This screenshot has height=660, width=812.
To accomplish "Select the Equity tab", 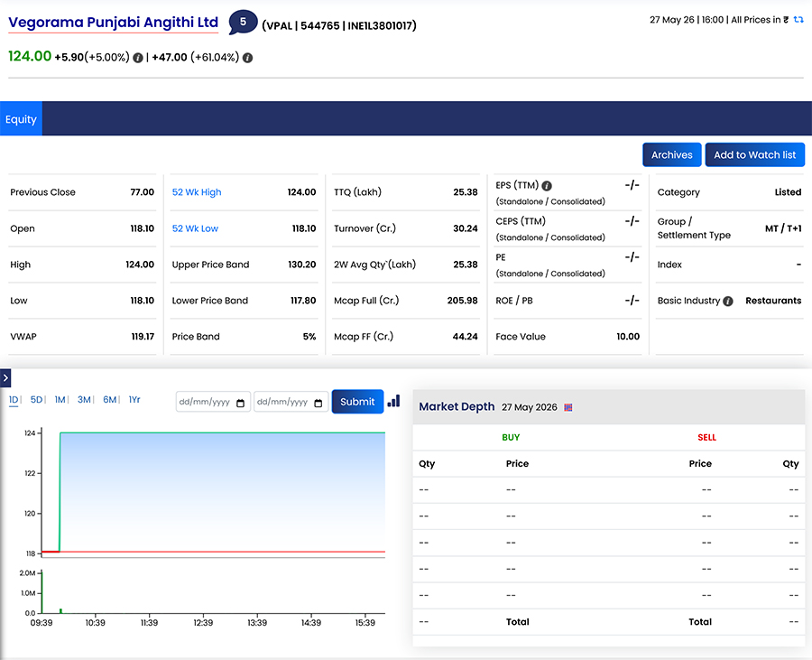I will (21, 118).
